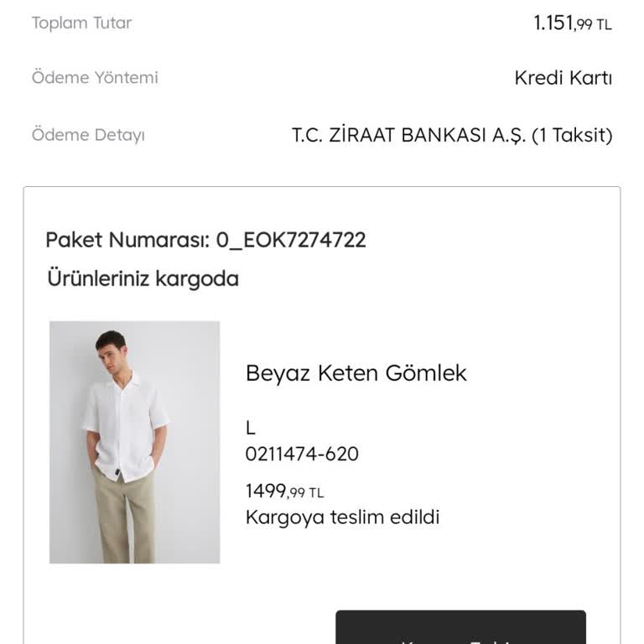Click the 1499,99 TL product price
Screen dimensions: 644x644
tap(284, 491)
